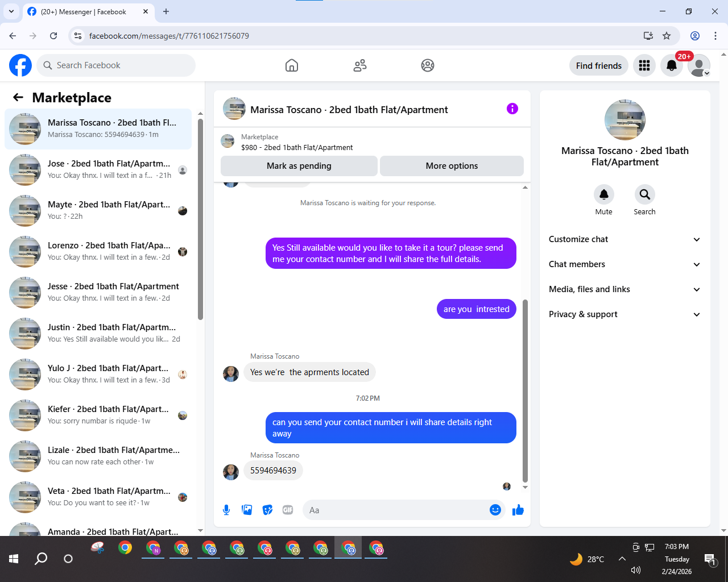Open the Windows notification center icon

click(x=710, y=560)
